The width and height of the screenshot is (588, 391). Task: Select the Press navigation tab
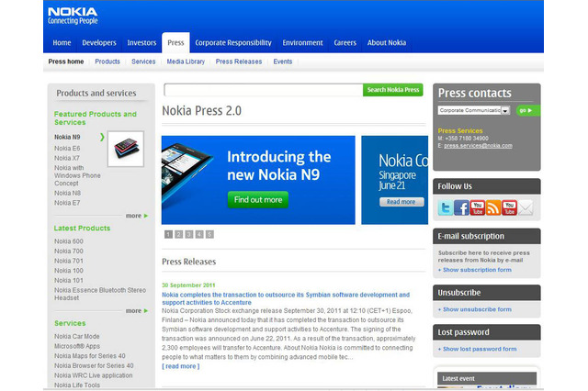(175, 43)
